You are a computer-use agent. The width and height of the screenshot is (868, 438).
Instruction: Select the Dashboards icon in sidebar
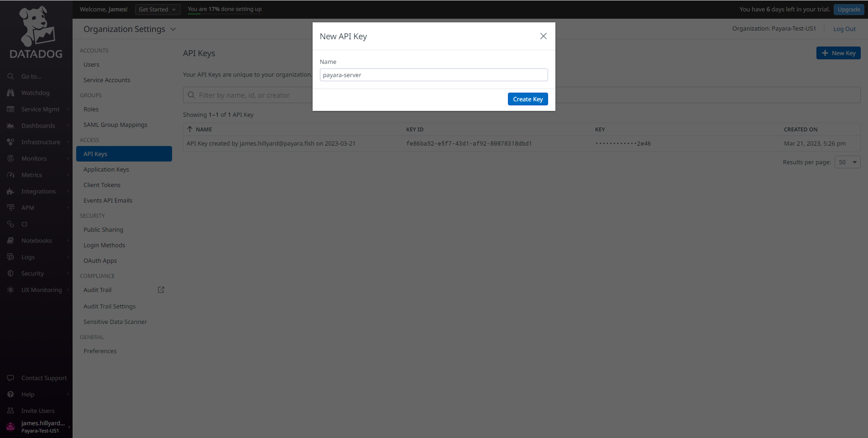pyautogui.click(x=11, y=125)
